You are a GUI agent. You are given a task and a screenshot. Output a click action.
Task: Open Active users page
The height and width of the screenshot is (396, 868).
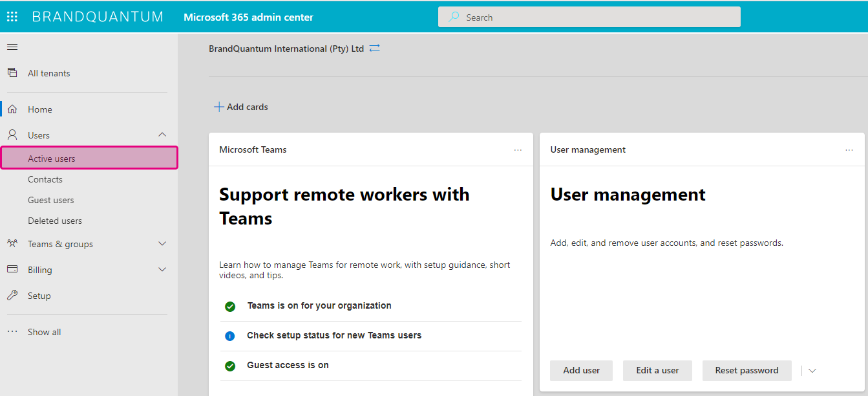click(89, 158)
